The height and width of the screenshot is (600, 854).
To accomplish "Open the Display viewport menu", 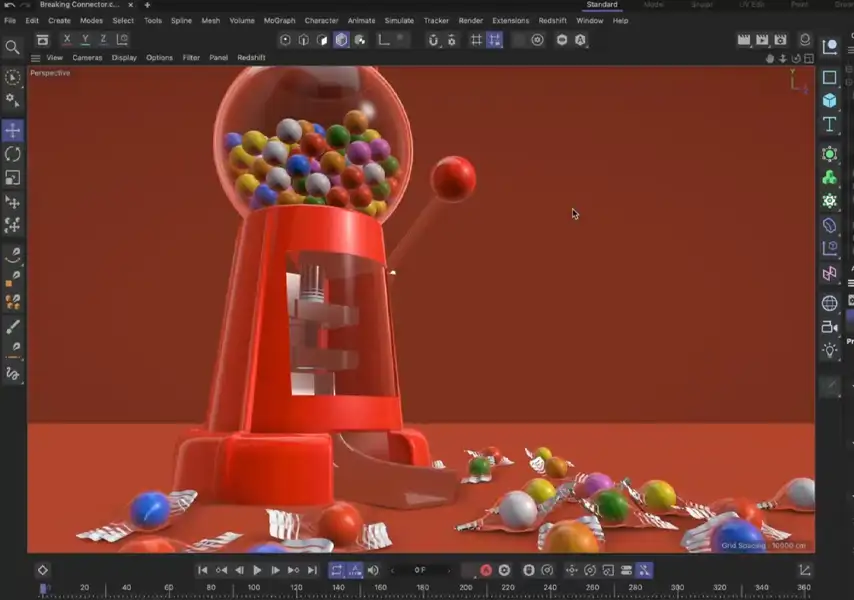I will click(x=124, y=57).
